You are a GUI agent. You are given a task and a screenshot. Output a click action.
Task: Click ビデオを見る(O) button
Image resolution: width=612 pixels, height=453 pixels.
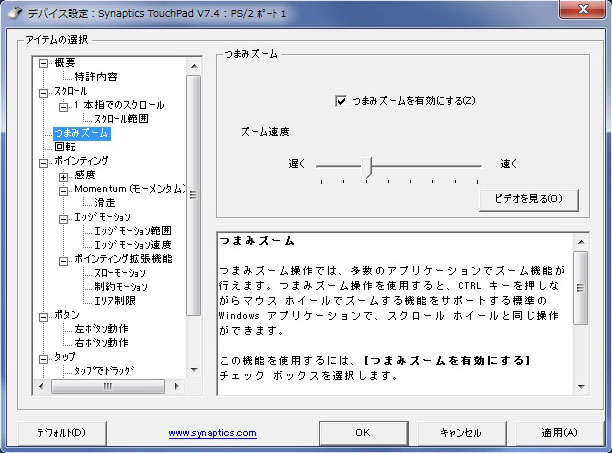click(x=528, y=199)
